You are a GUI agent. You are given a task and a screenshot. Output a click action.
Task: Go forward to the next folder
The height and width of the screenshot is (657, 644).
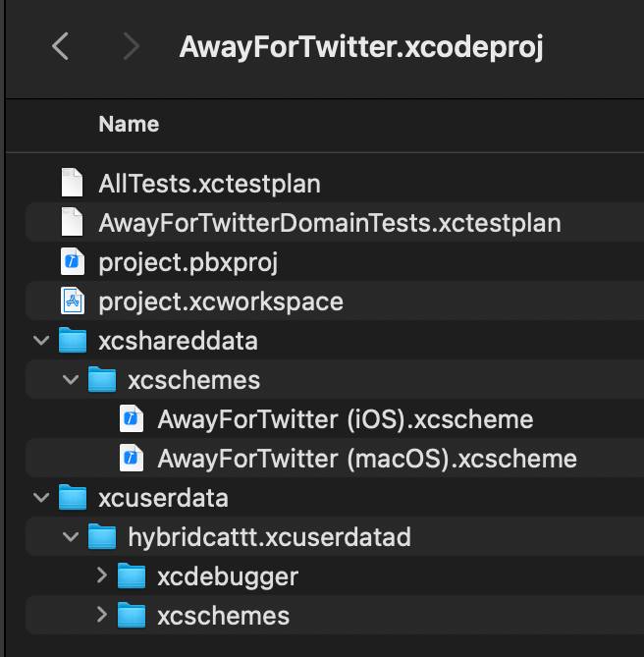click(x=132, y=46)
